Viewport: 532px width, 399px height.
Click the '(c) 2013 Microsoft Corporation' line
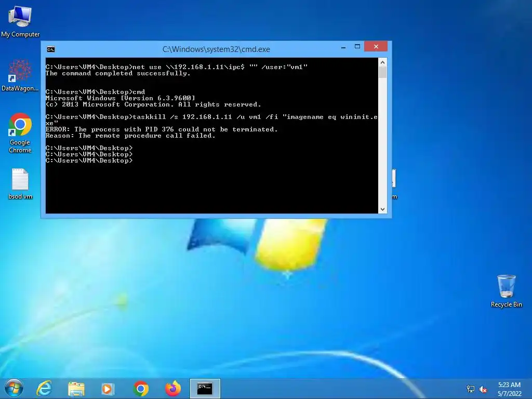click(x=153, y=104)
